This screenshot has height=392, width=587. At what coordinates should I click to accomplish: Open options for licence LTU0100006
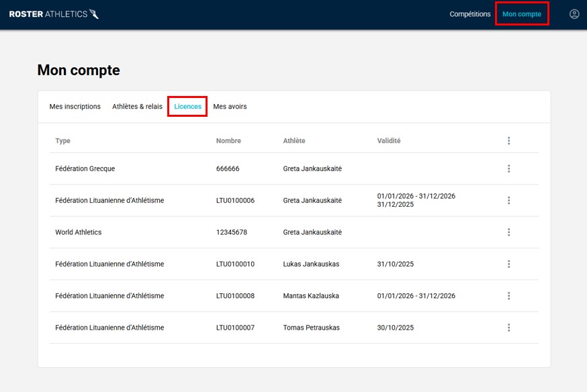point(508,201)
